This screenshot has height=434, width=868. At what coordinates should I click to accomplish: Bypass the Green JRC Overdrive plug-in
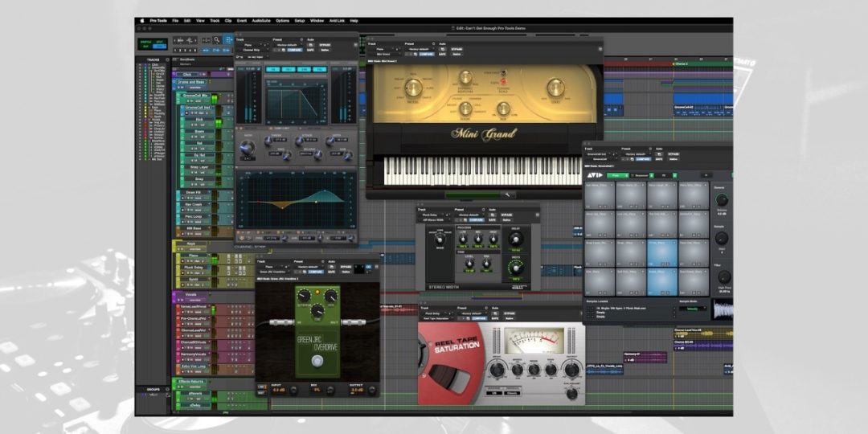coord(346,266)
